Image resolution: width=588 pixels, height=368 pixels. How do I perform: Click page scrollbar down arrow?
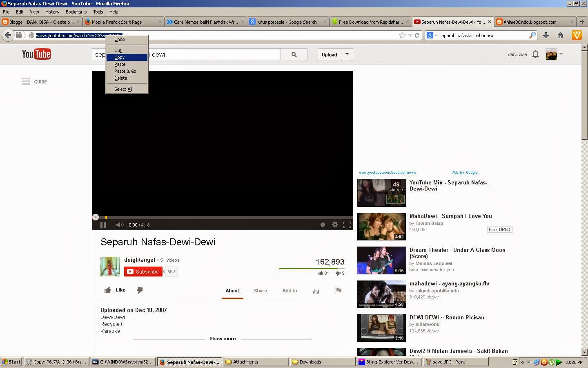coord(584,352)
